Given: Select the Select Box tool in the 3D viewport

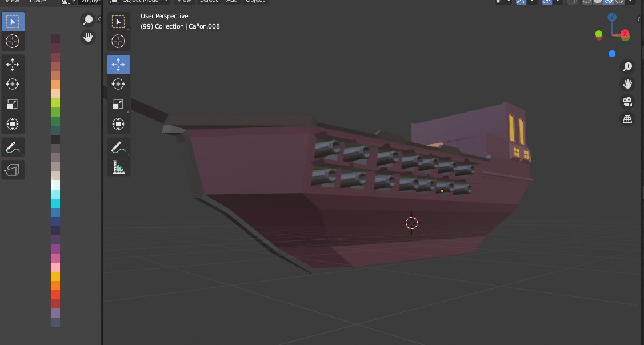Looking at the screenshot, I should [x=119, y=21].
